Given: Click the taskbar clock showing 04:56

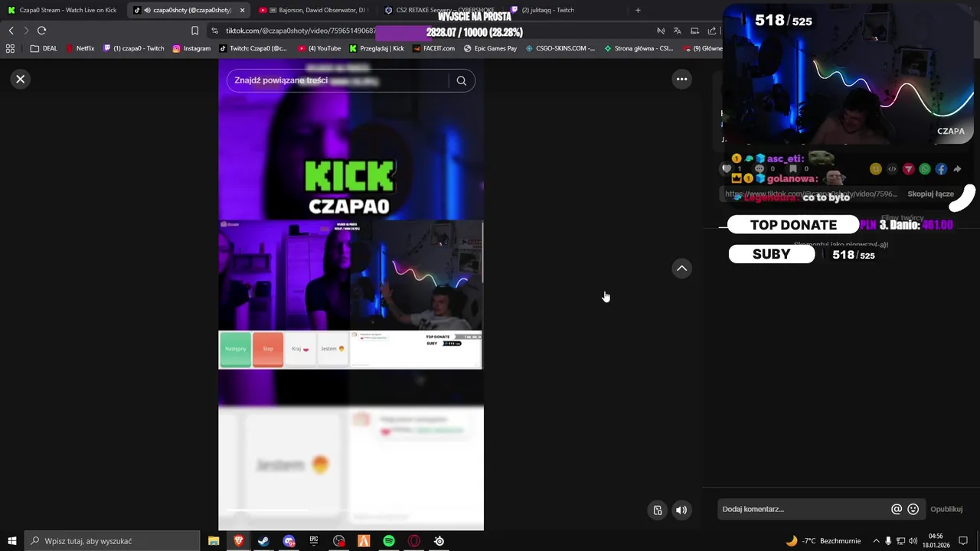Looking at the screenshot, I should 935,541.
